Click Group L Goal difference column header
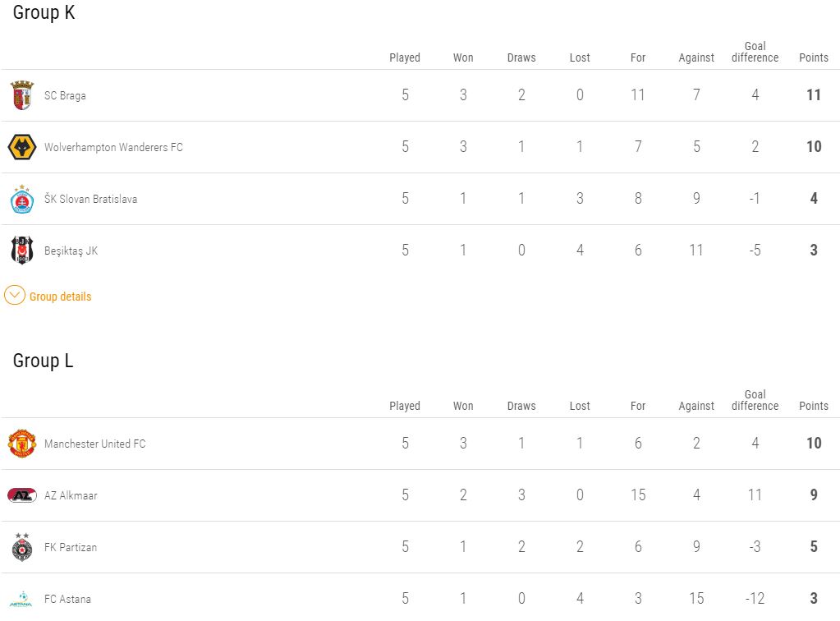Image resolution: width=840 pixels, height=621 pixels. tap(755, 400)
